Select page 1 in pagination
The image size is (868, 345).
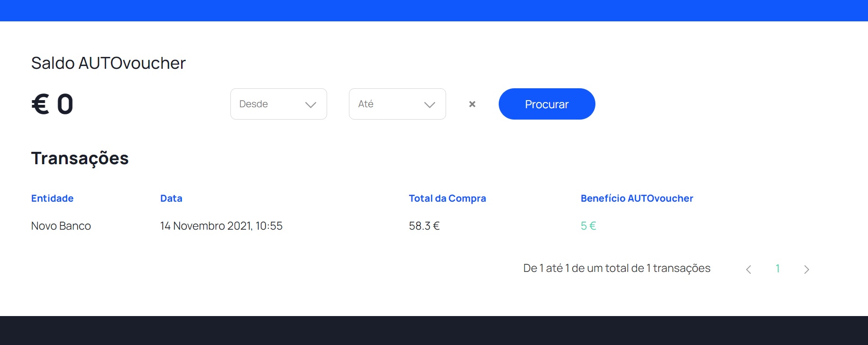[x=777, y=269]
